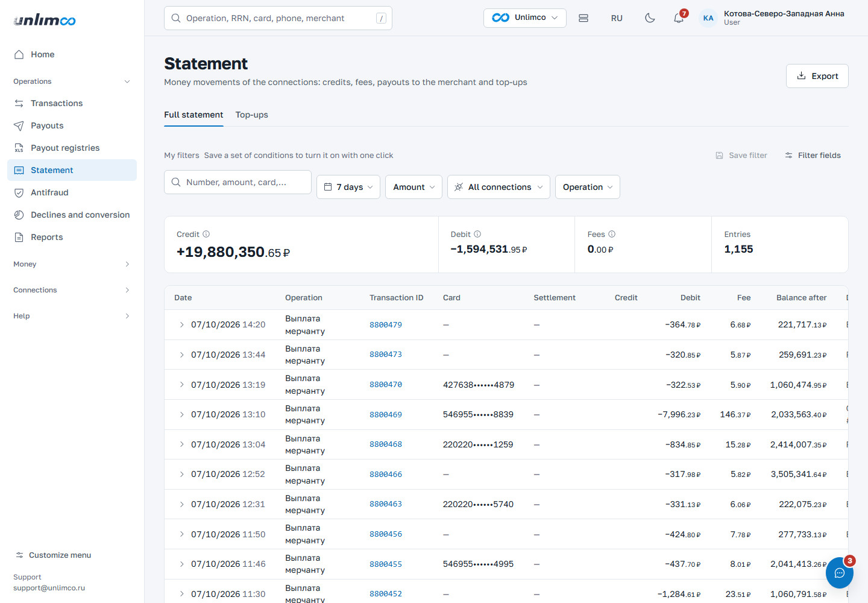The width and height of the screenshot is (868, 603).
Task: Collapse the Operations menu group
Action: point(72,81)
